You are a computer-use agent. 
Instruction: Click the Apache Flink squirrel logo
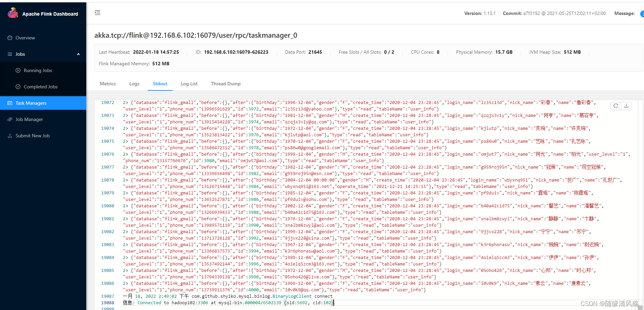[13, 13]
